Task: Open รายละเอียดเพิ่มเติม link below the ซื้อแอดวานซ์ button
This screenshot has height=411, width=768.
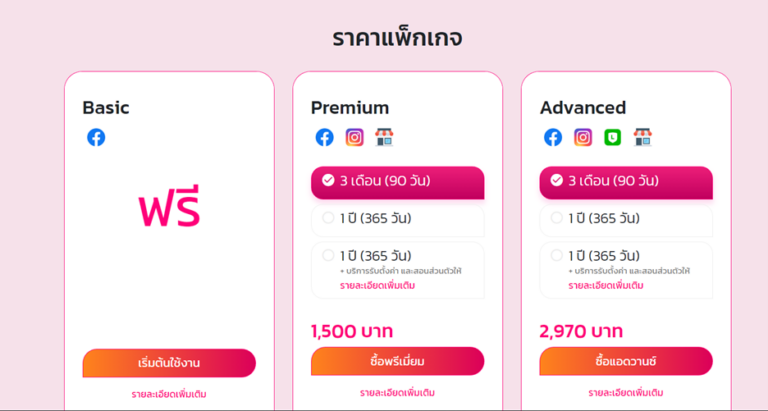Action: 626,393
